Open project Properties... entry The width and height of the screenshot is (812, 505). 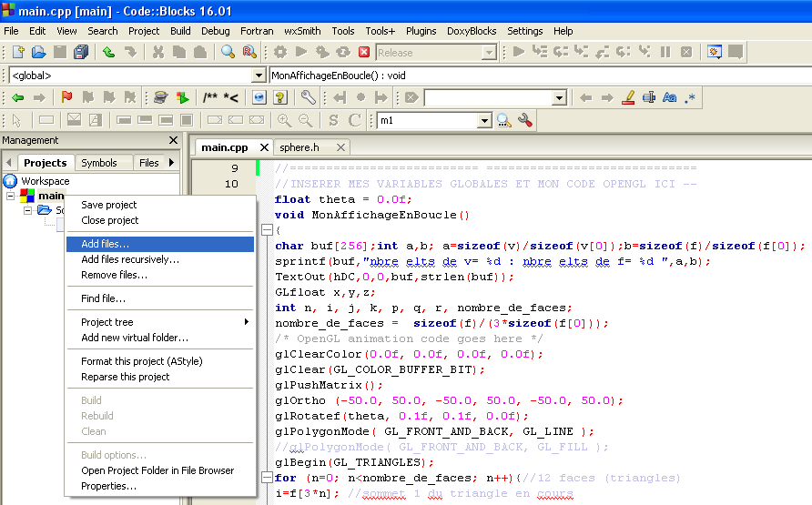tap(160, 487)
